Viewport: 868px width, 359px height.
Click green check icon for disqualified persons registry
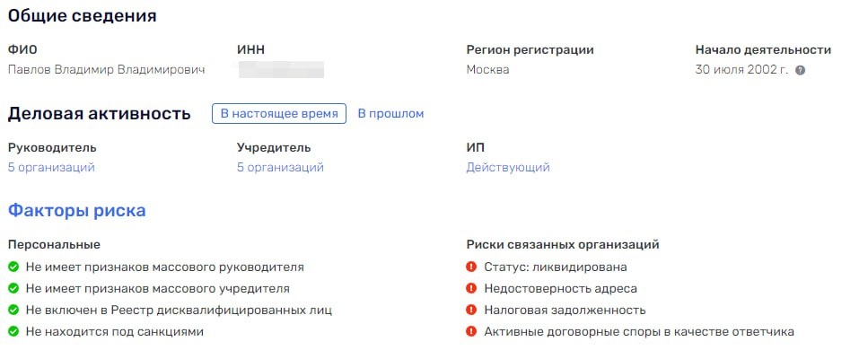pyautogui.click(x=13, y=310)
